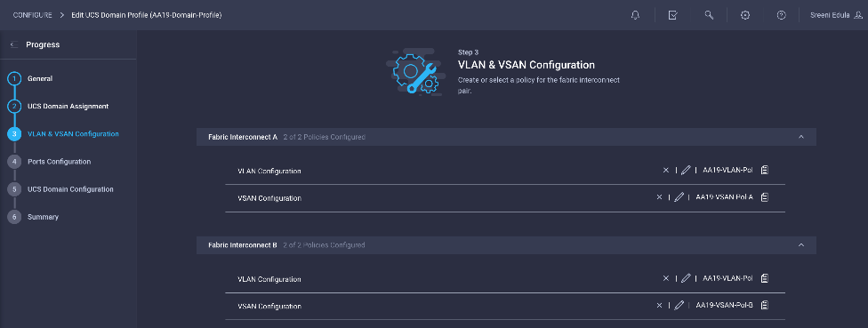The width and height of the screenshot is (868, 328).
Task: Go to step 4 Ports Configuration
Action: [60, 162]
